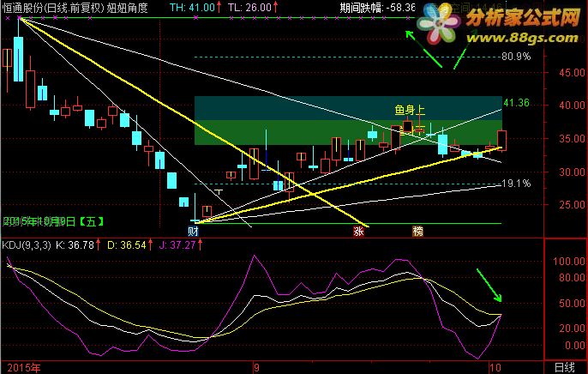Click the KDJ(9,3,3) indicator label

coord(27,245)
